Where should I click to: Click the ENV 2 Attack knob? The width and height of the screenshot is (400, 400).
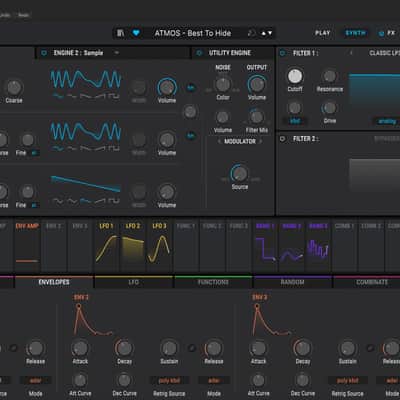pos(80,348)
